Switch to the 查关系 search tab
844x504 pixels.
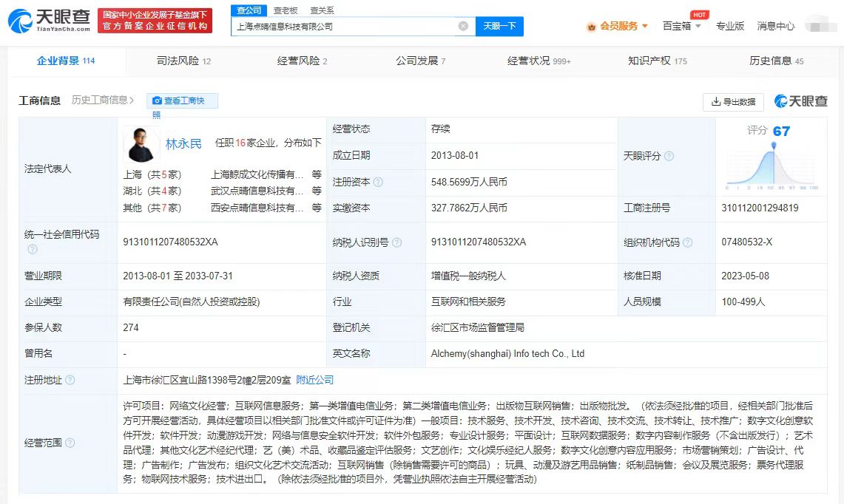click(322, 10)
